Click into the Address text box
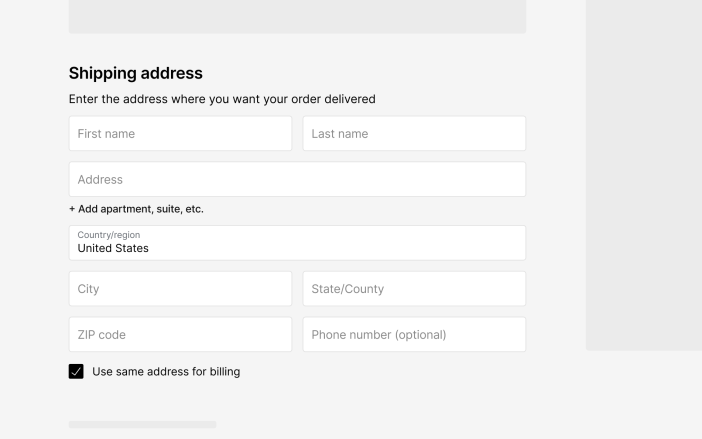The width and height of the screenshot is (702, 439). (297, 180)
